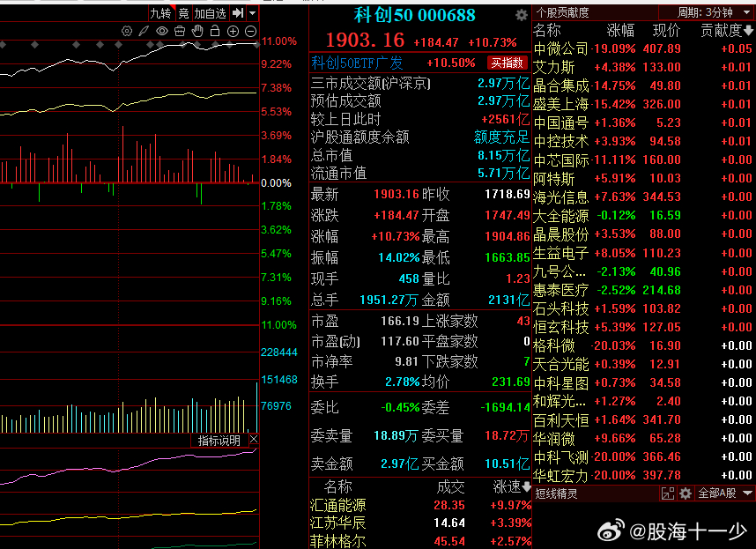The image size is (756, 549).
Task: Select 中控技术 stock row
Action: [643, 141]
